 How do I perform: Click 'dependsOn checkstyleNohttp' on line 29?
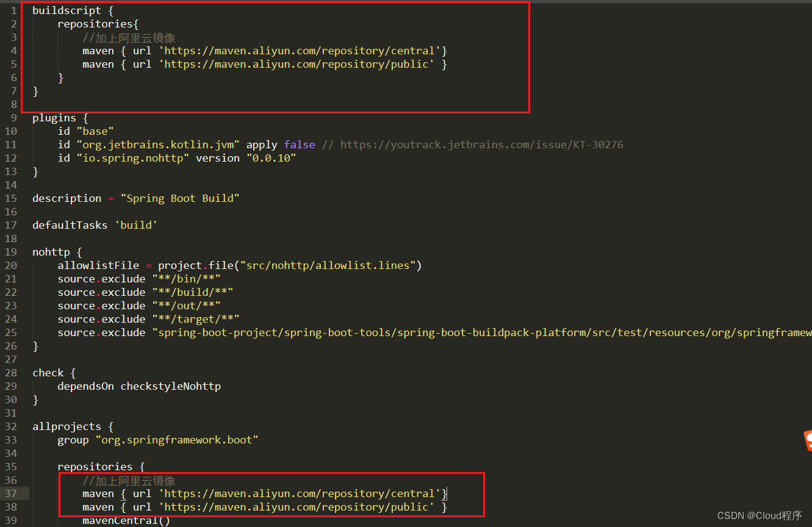[x=139, y=386]
